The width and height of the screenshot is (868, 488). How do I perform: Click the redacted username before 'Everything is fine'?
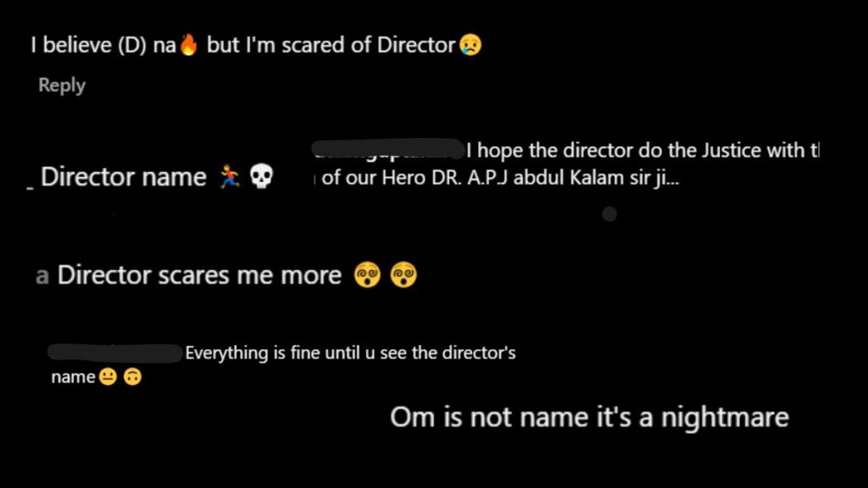point(115,353)
